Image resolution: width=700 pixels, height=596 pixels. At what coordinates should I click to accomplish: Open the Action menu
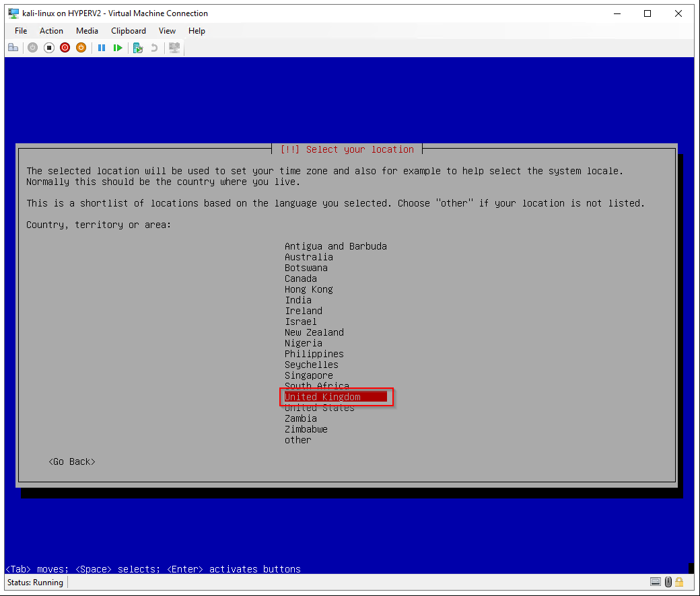click(51, 31)
